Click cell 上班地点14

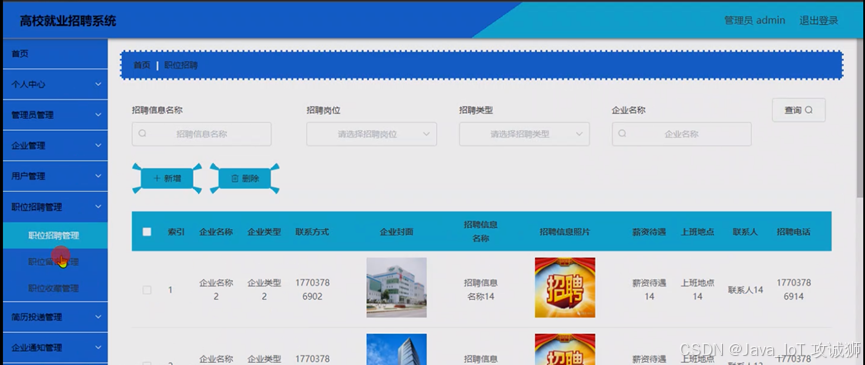pyautogui.click(x=697, y=289)
